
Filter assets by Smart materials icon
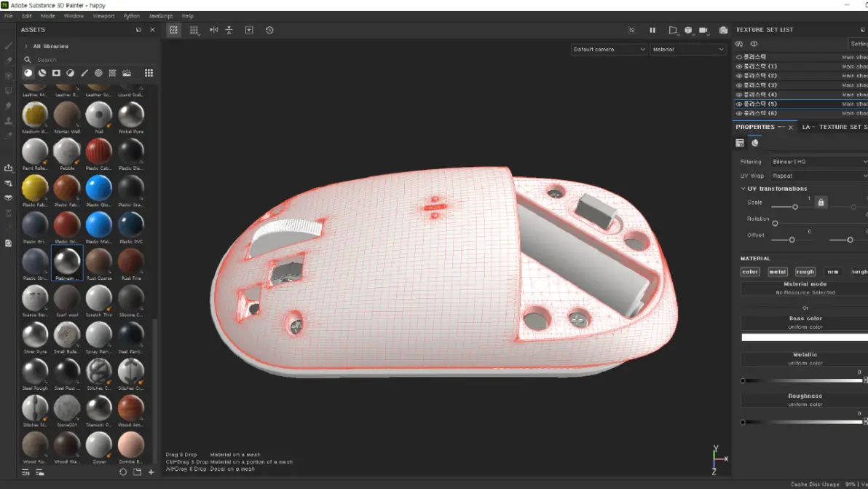(x=42, y=73)
